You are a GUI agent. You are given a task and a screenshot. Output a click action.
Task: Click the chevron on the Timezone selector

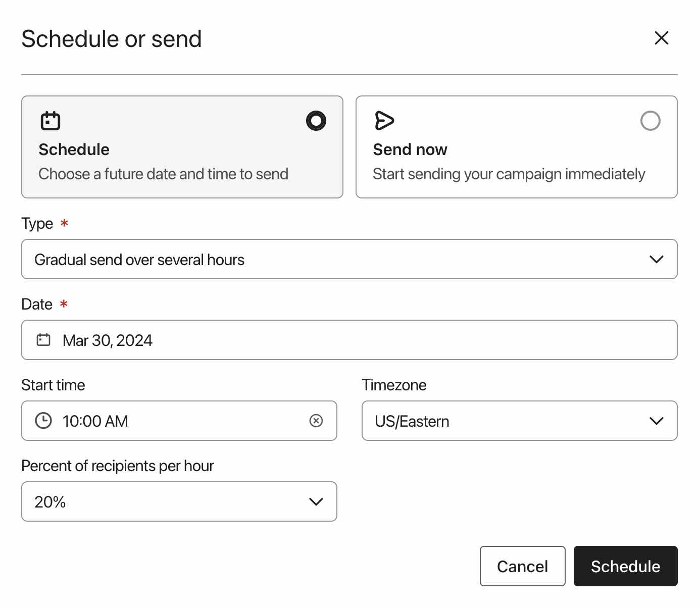click(x=656, y=420)
